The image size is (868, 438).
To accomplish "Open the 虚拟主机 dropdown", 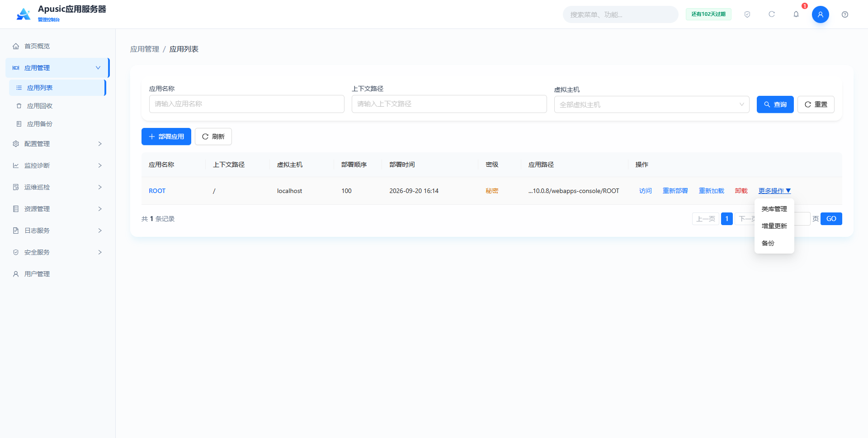I will [652, 104].
